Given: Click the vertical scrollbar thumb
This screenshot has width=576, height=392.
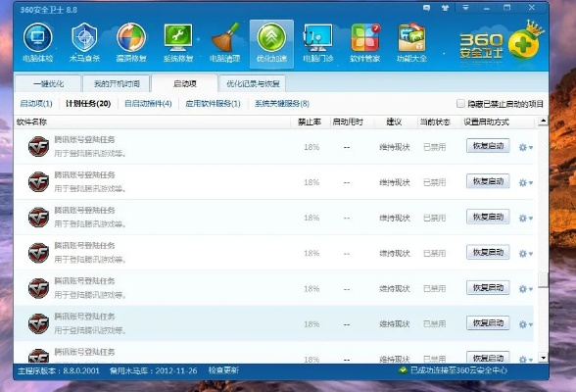Looking at the screenshot, I should pyautogui.click(x=543, y=280).
